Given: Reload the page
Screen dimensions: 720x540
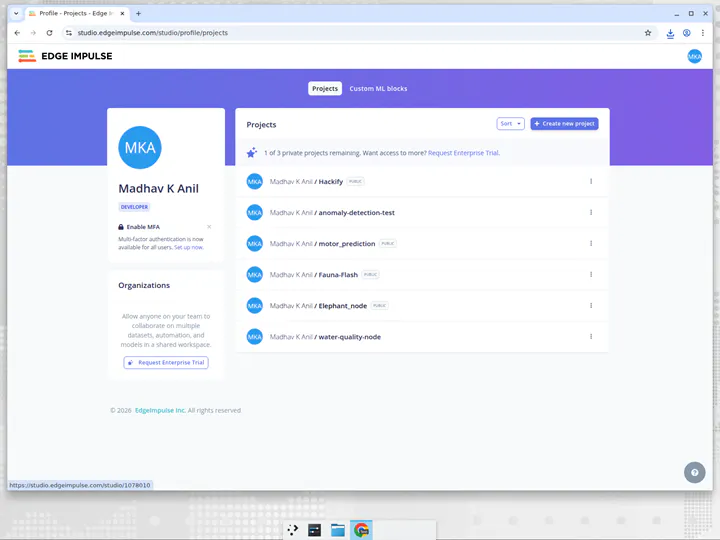Looking at the screenshot, I should click(x=49, y=33).
